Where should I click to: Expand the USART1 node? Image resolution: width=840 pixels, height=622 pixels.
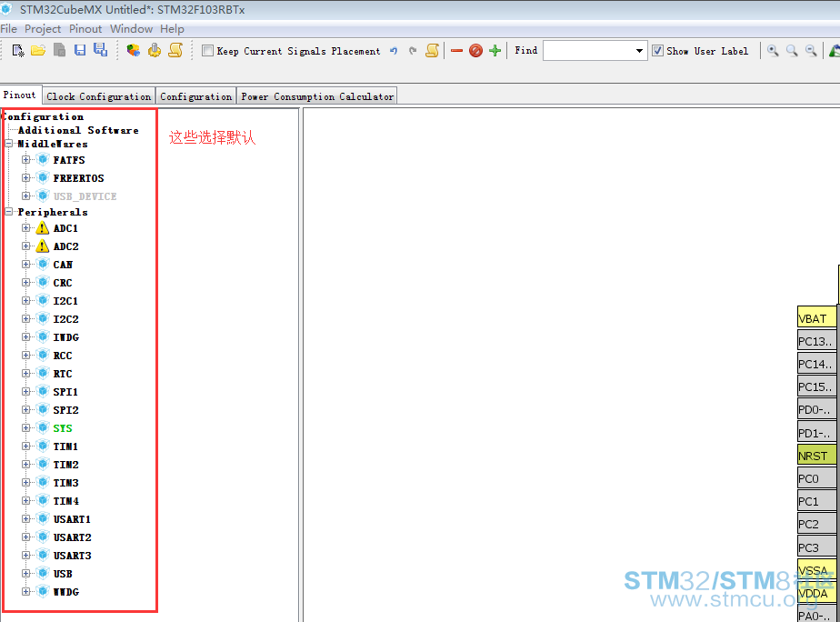(25, 518)
